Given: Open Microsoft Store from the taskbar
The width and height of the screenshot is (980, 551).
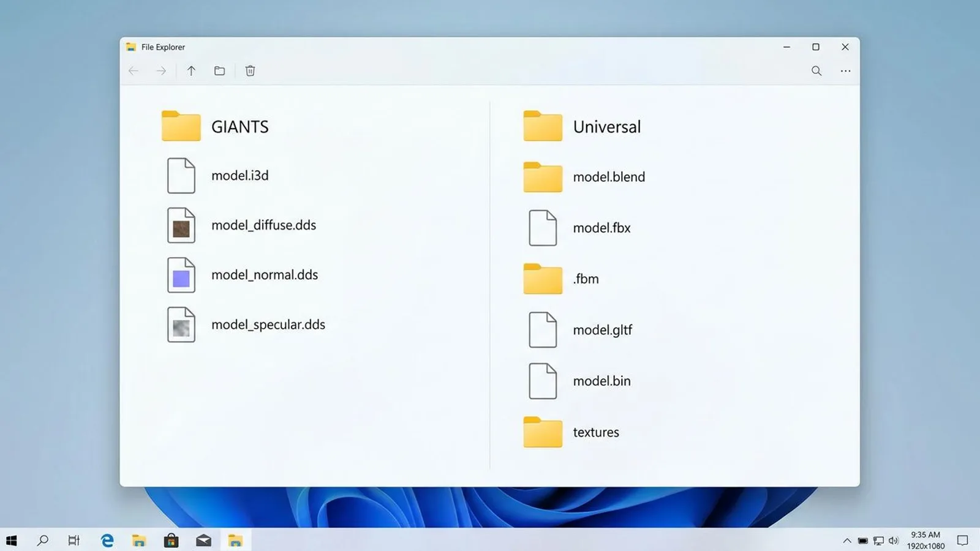Looking at the screenshot, I should [171, 541].
